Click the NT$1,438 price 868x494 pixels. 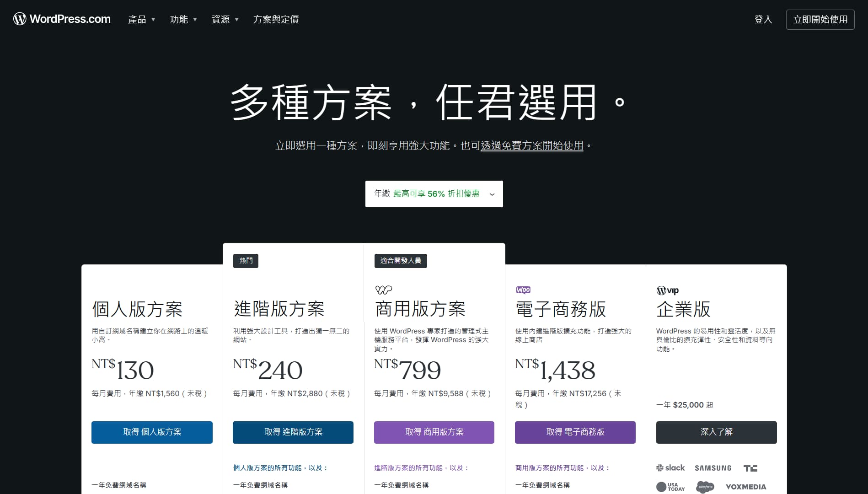[555, 370]
